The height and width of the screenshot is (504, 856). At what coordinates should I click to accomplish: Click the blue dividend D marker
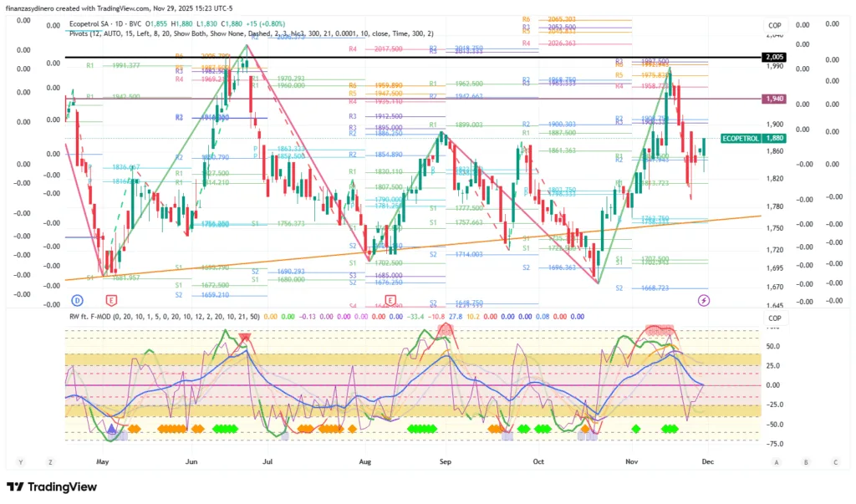tap(77, 300)
